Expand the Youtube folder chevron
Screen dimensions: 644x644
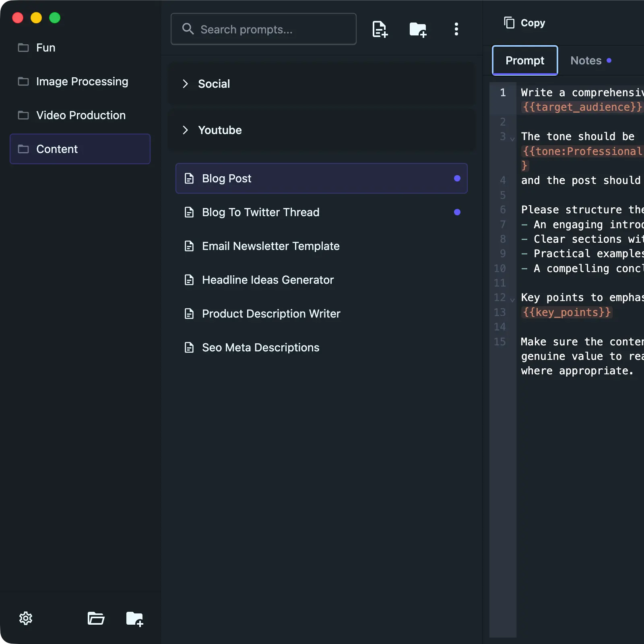(x=185, y=130)
